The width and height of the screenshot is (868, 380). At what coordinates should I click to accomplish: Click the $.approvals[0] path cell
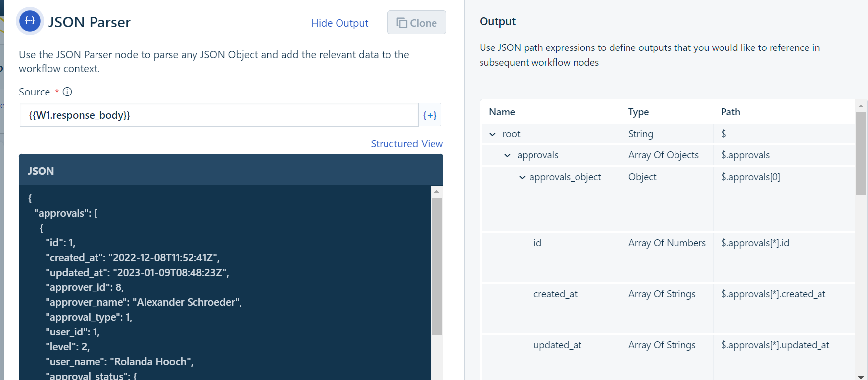click(751, 177)
